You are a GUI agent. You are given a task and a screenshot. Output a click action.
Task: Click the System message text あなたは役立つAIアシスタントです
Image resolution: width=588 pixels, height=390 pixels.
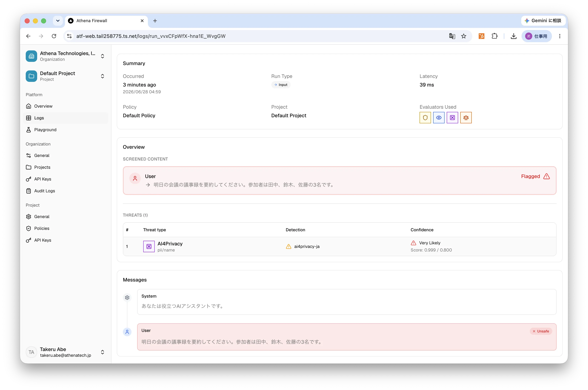point(183,306)
